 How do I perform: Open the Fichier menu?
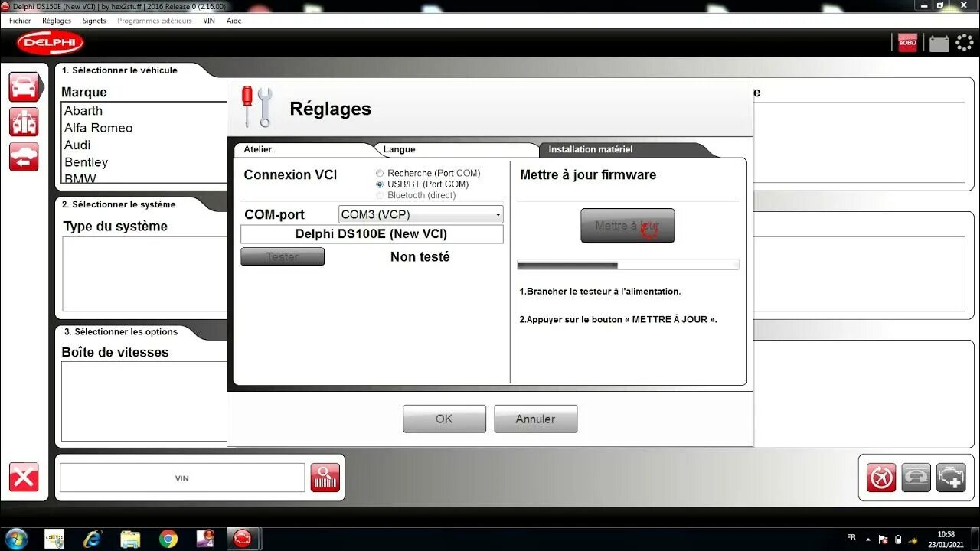click(20, 21)
